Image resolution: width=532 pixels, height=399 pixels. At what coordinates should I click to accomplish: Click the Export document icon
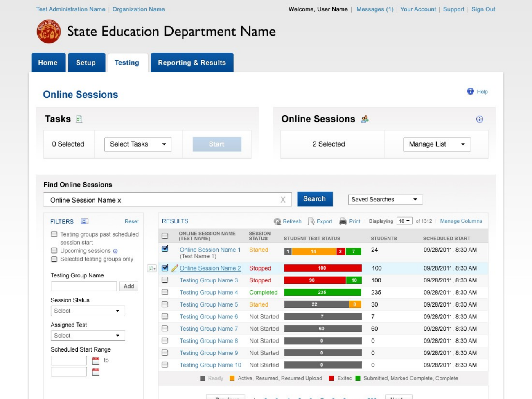click(x=311, y=221)
